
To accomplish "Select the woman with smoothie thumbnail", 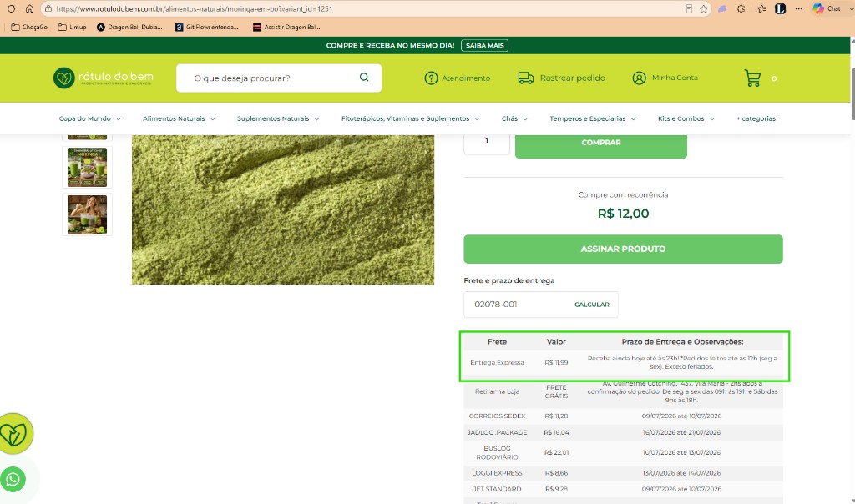I will click(x=87, y=214).
